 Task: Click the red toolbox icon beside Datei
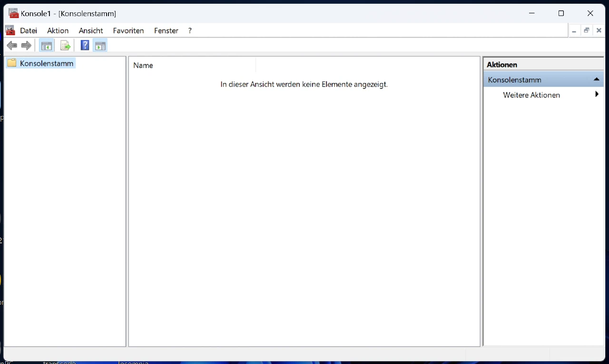[x=10, y=30]
